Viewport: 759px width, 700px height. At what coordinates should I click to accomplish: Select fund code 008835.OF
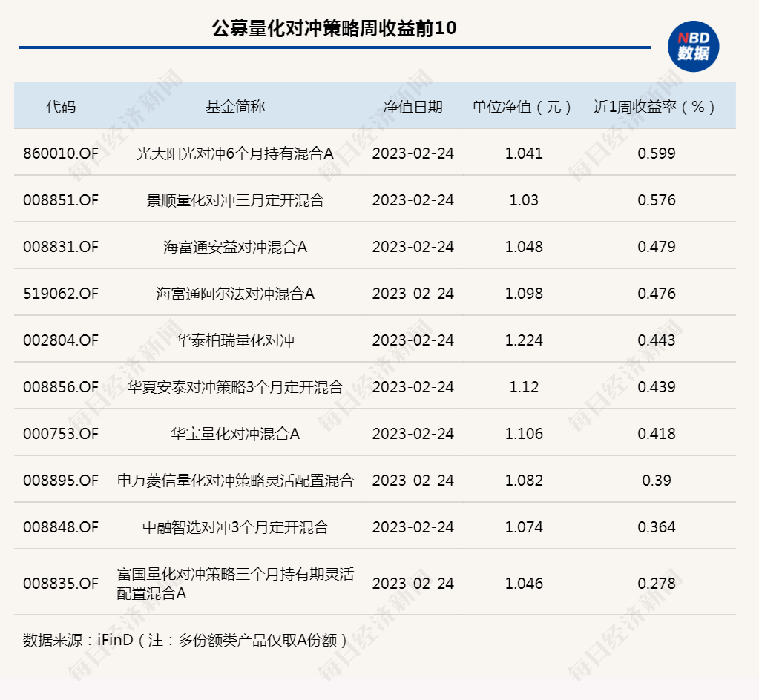[61, 584]
